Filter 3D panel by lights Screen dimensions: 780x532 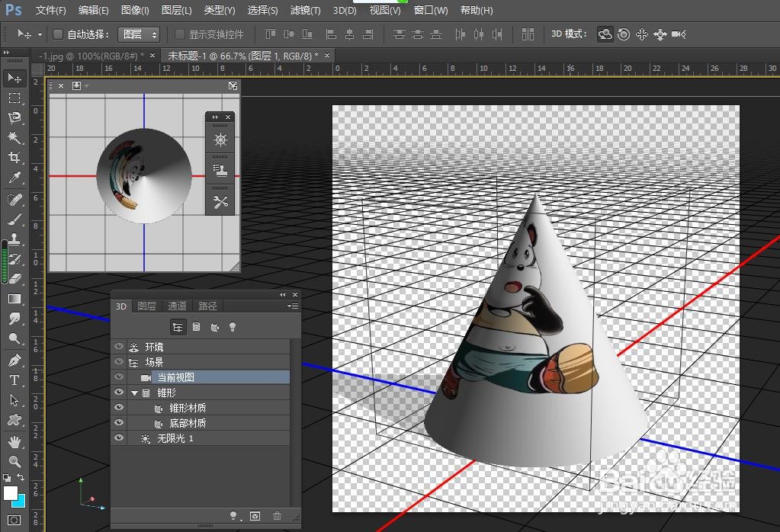tap(233, 327)
